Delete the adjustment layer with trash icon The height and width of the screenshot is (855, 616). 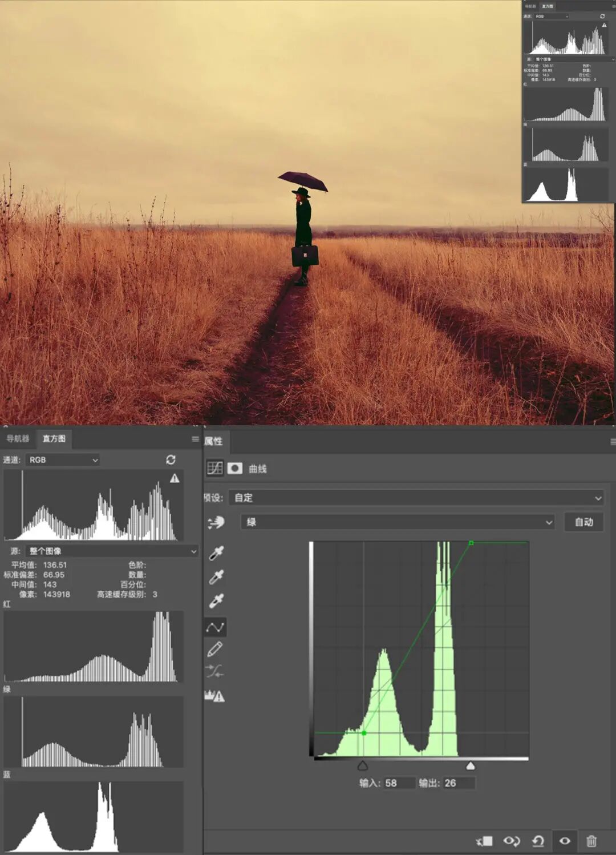pyautogui.click(x=591, y=841)
